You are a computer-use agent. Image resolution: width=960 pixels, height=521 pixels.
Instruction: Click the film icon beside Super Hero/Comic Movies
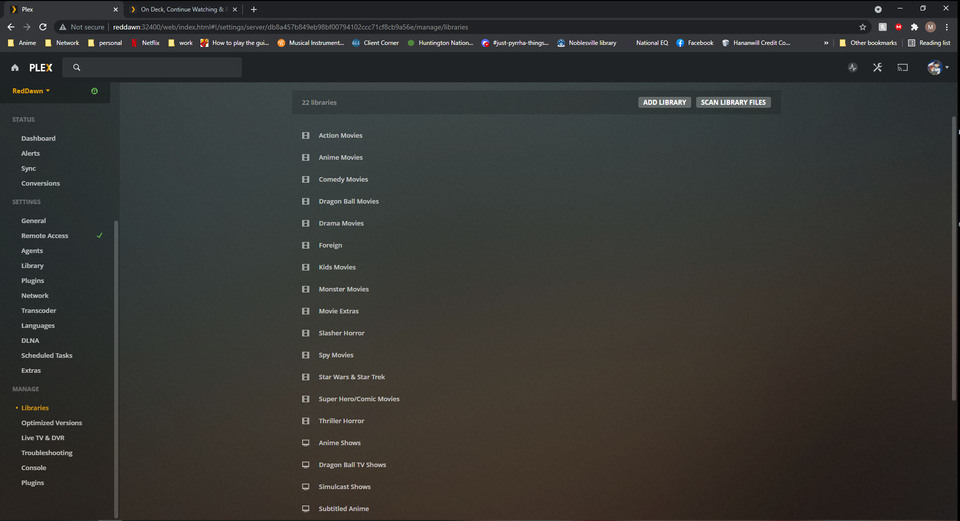306,399
